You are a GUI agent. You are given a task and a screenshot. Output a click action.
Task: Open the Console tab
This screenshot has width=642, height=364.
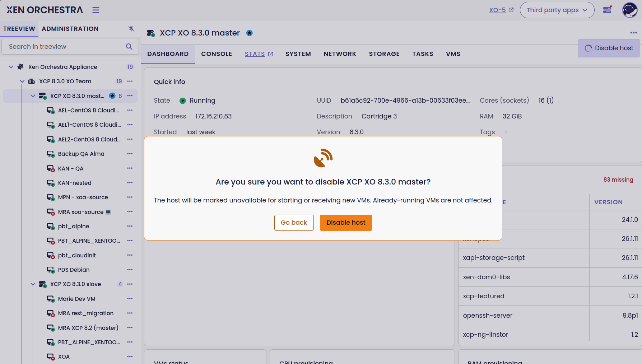click(x=217, y=54)
